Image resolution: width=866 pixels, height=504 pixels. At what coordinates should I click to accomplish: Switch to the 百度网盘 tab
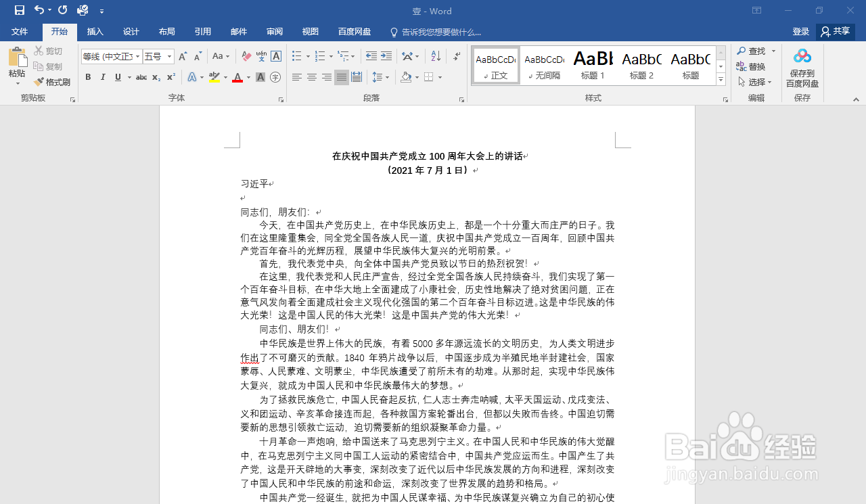click(x=355, y=32)
